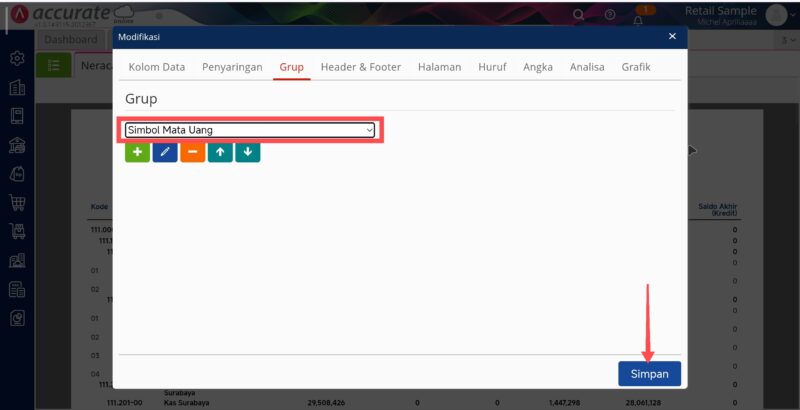Expand the Simbol Mata Uang dropdown
Image resolution: width=800 pixels, height=410 pixels.
point(369,130)
